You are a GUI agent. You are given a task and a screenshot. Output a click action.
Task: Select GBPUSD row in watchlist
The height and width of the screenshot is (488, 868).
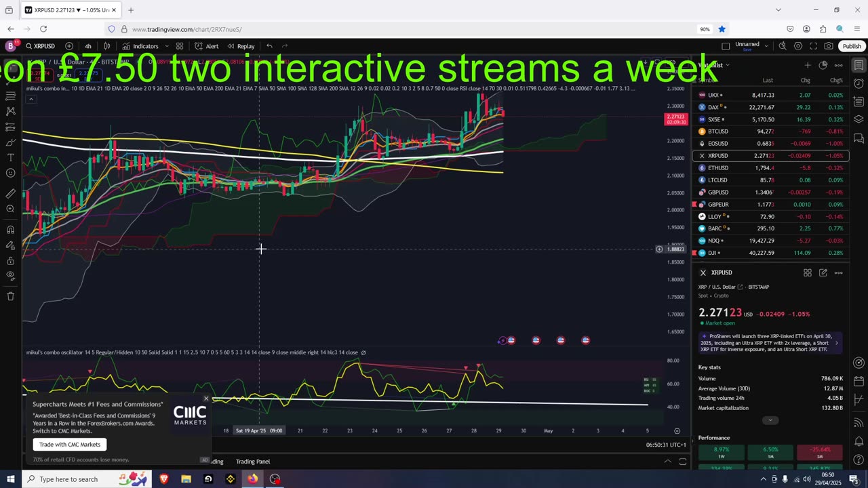tap(770, 192)
